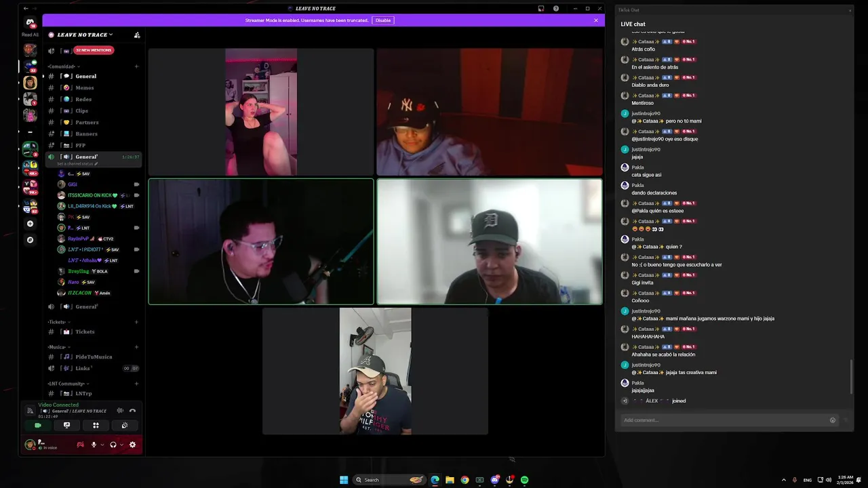Image resolution: width=868 pixels, height=488 pixels.
Task: Click the LIVE chat scrollbar
Action: (851, 377)
